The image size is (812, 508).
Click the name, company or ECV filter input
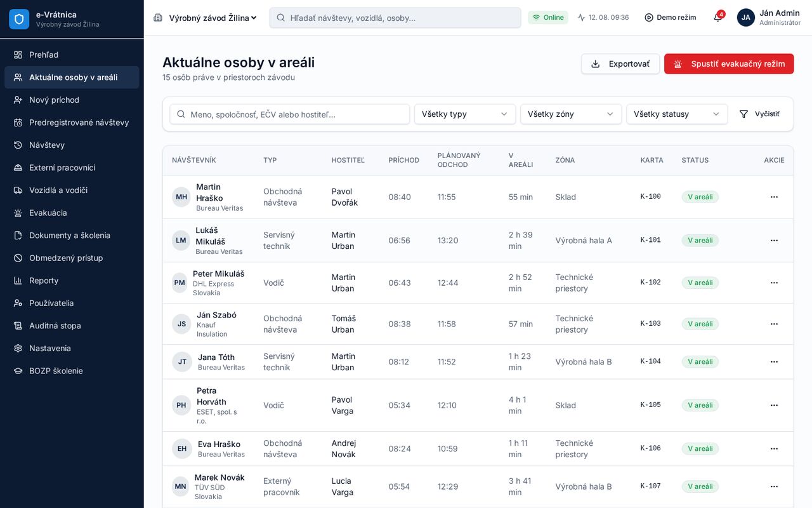(290, 114)
